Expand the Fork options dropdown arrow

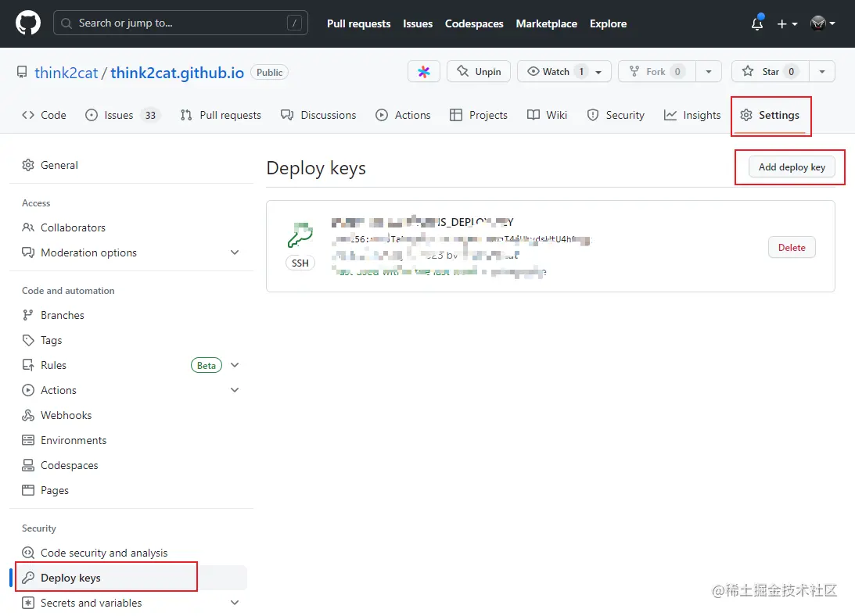[x=708, y=71]
